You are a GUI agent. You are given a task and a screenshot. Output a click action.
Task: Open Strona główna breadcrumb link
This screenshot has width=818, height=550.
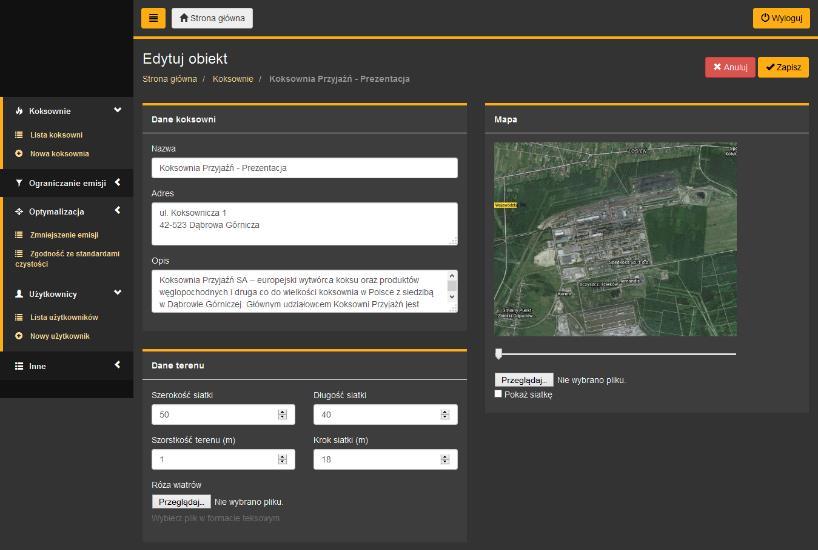tap(170, 79)
